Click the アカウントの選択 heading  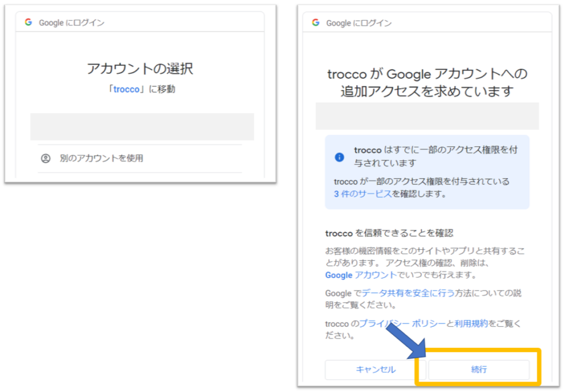tap(140, 69)
